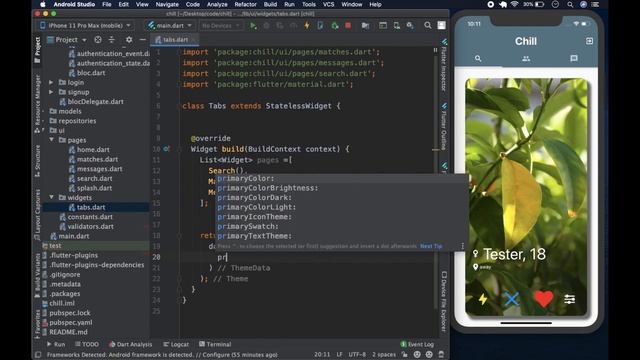Click the Apple menu logo
This screenshot has width=640, height=360.
tap(43, 4)
